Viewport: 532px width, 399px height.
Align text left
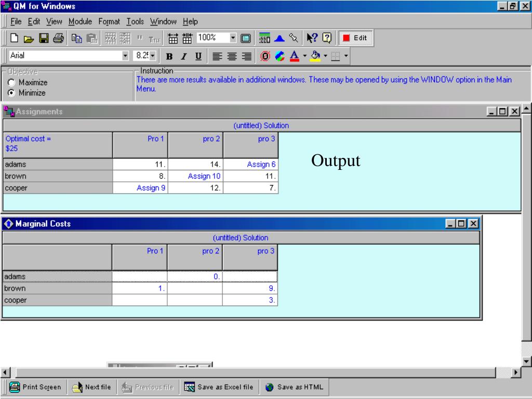pos(217,56)
